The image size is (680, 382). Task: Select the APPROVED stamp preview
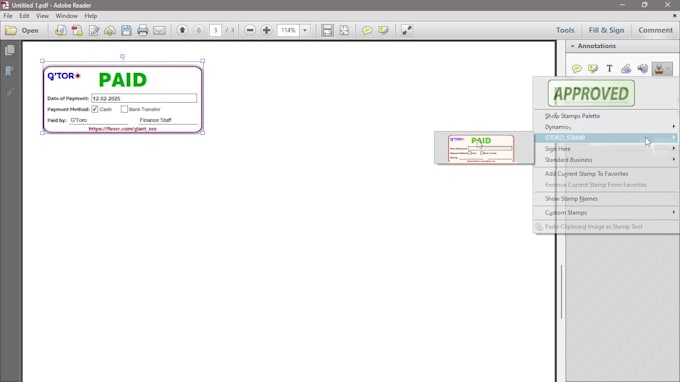(x=591, y=93)
